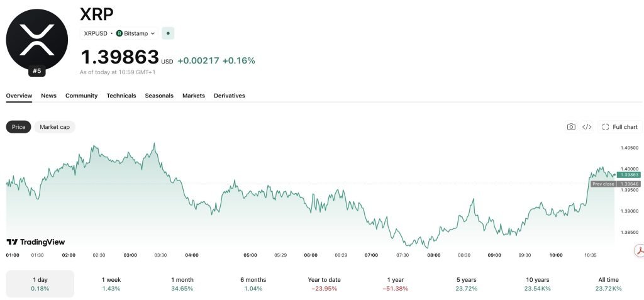Click the Prev close label on the price axis
The height and width of the screenshot is (300, 644).
[x=603, y=184]
